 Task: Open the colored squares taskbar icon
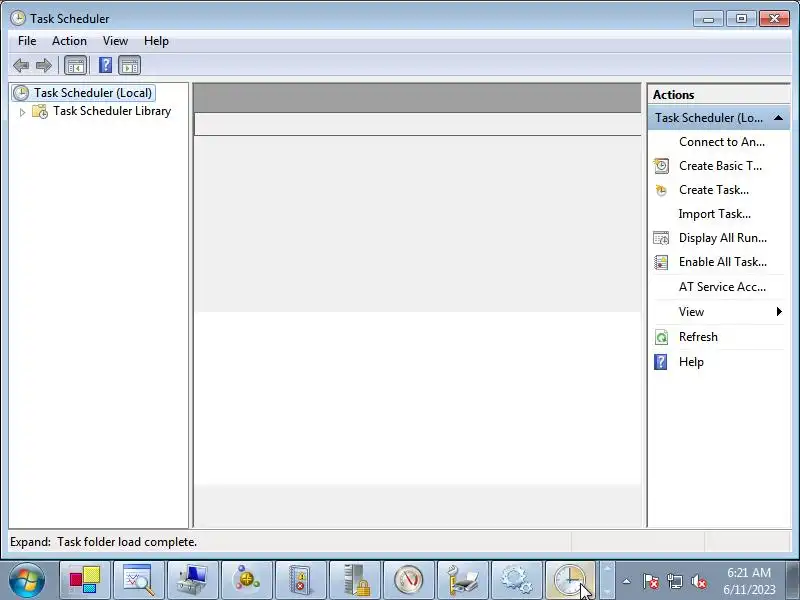85,581
